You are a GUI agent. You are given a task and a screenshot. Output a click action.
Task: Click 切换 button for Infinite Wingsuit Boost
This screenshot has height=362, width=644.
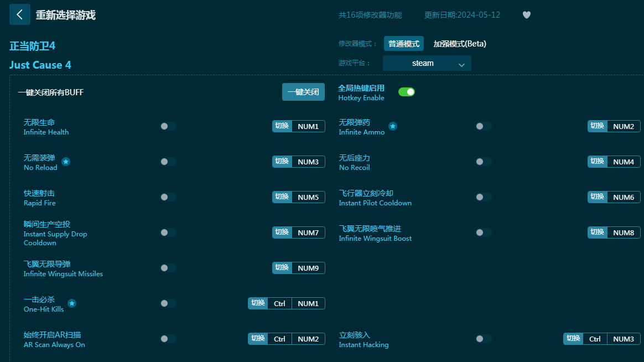point(598,232)
